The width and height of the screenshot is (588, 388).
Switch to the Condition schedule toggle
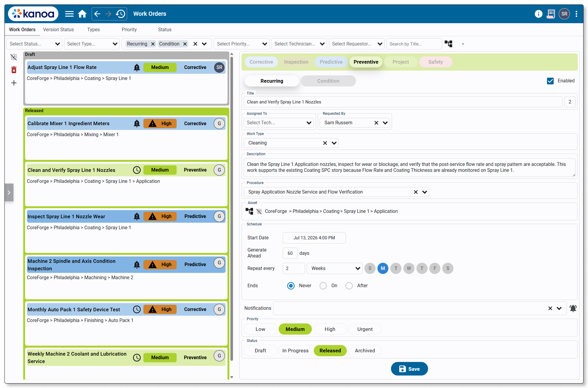point(328,81)
